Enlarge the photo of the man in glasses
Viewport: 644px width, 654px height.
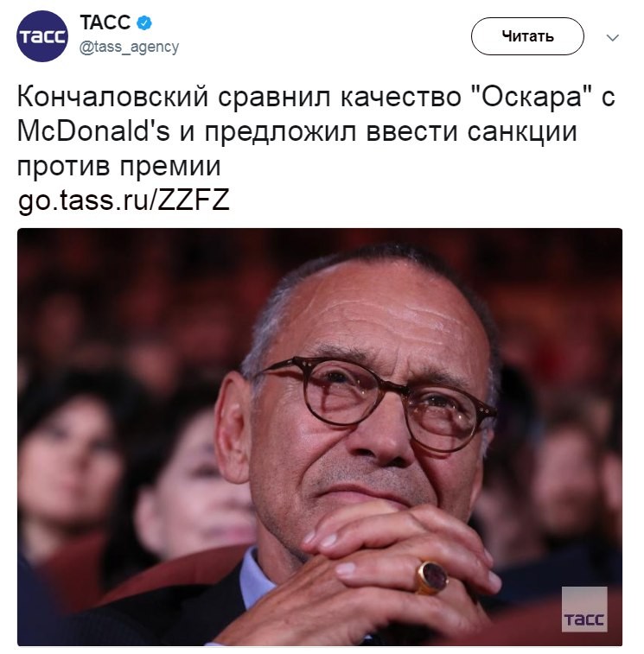320,436
